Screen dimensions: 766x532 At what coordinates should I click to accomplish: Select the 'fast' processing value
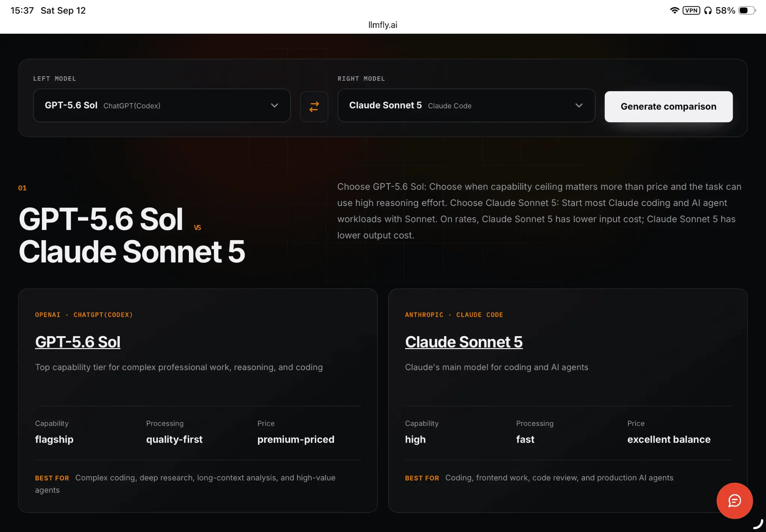tap(525, 439)
